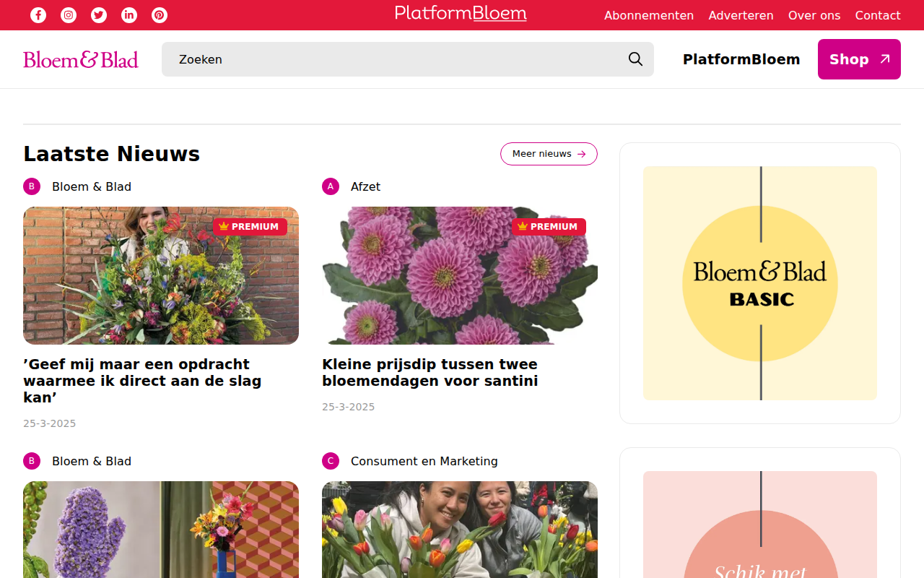Open Over ons menu item
The image size is (924, 578).
click(814, 15)
